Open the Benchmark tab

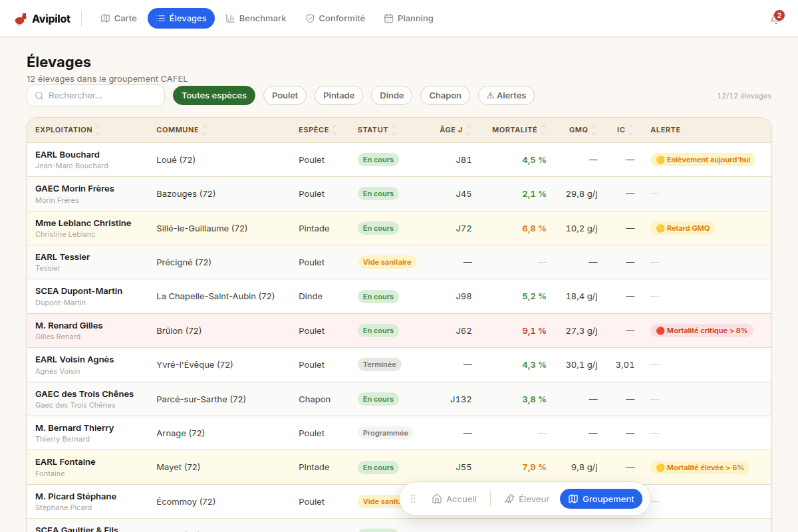256,19
